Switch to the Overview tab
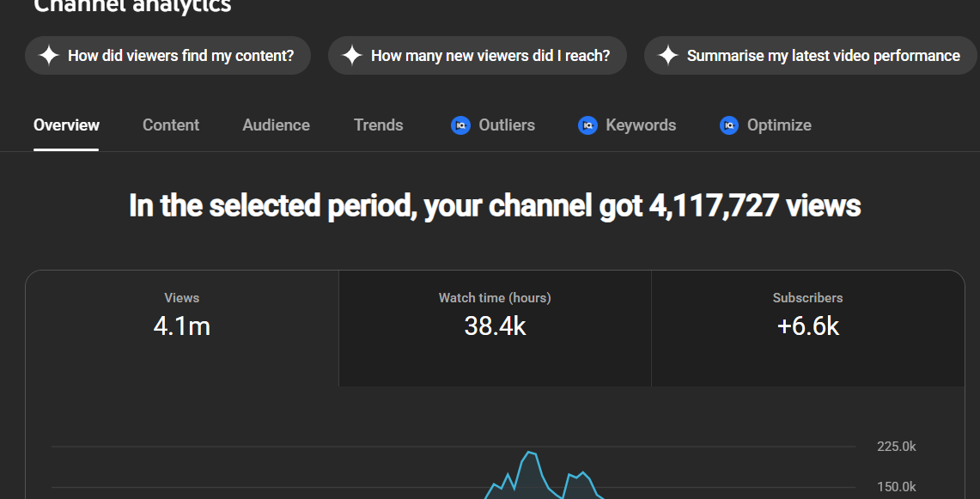Image resolution: width=980 pixels, height=499 pixels. tap(66, 125)
